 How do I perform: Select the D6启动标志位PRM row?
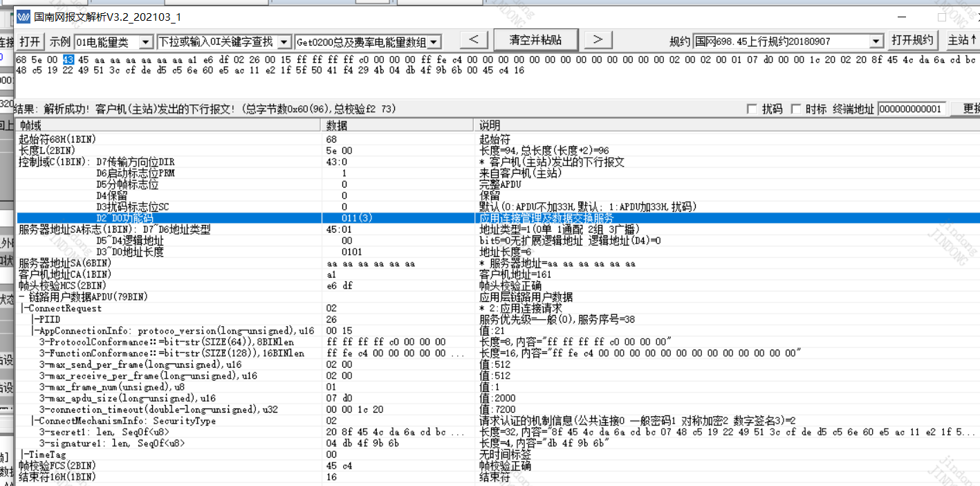pyautogui.click(x=497, y=173)
